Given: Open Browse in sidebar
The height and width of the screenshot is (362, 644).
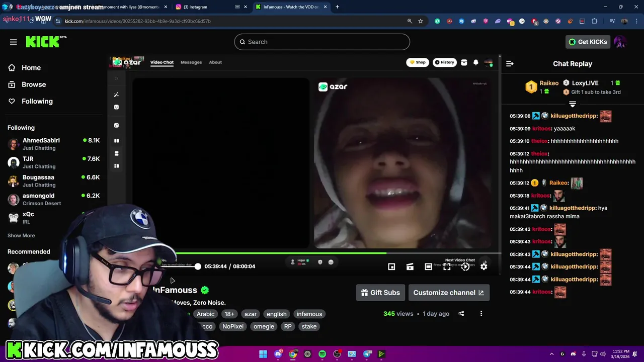Looking at the screenshot, I should [x=34, y=84].
